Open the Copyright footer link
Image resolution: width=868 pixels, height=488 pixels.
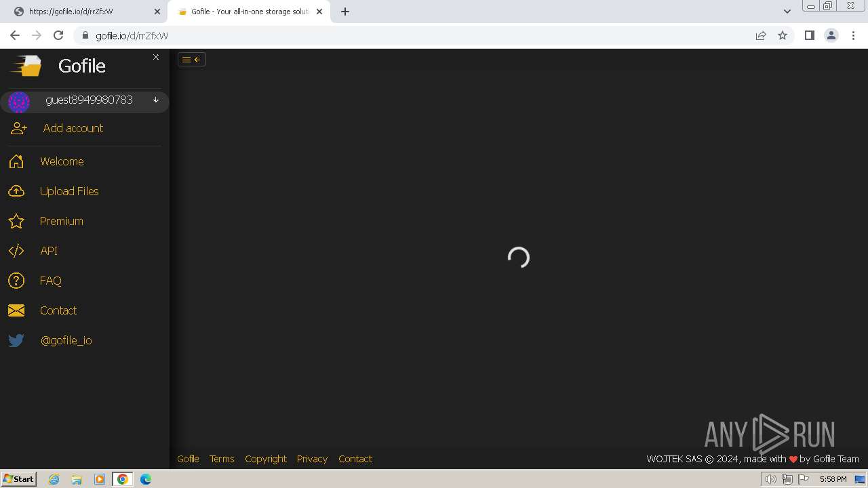(266, 459)
